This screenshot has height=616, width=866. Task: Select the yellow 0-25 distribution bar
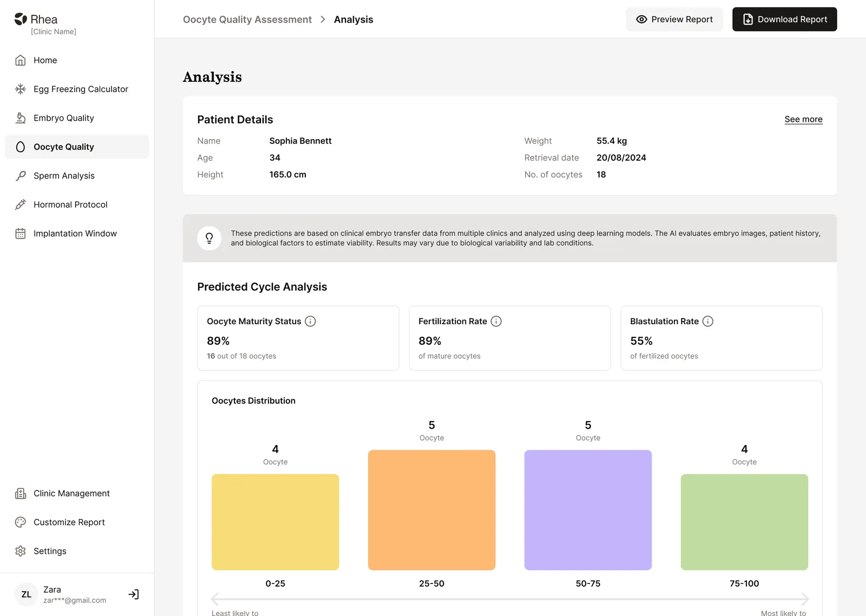point(275,522)
